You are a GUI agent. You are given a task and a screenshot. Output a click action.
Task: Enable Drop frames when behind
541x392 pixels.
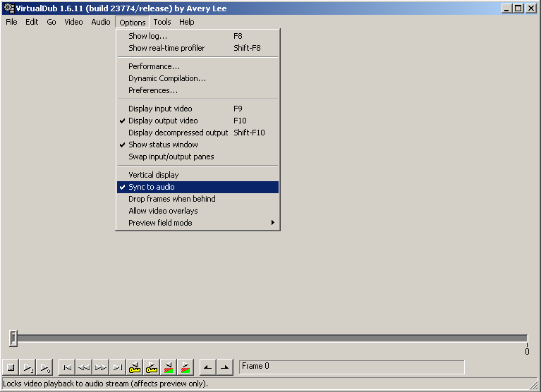click(197, 199)
